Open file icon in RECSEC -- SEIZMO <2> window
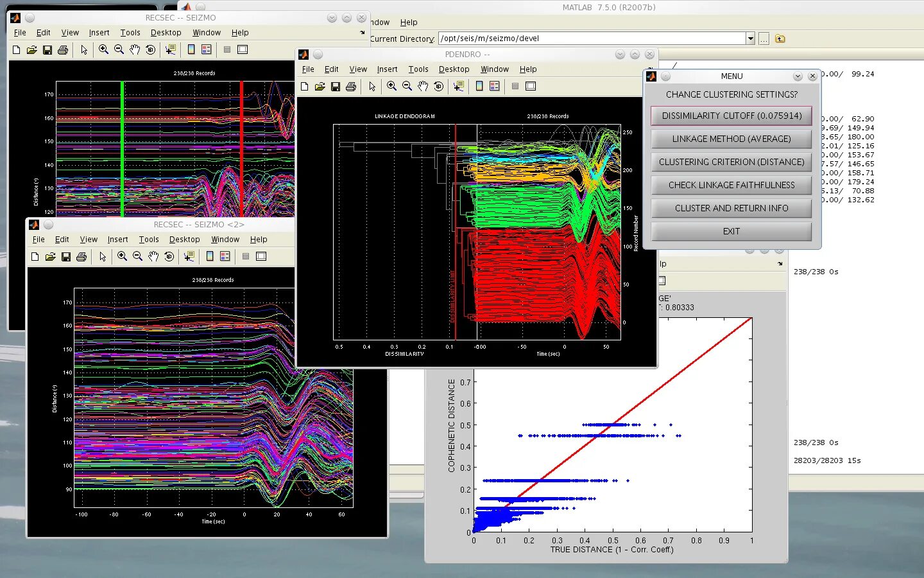The height and width of the screenshot is (578, 924). pos(50,256)
